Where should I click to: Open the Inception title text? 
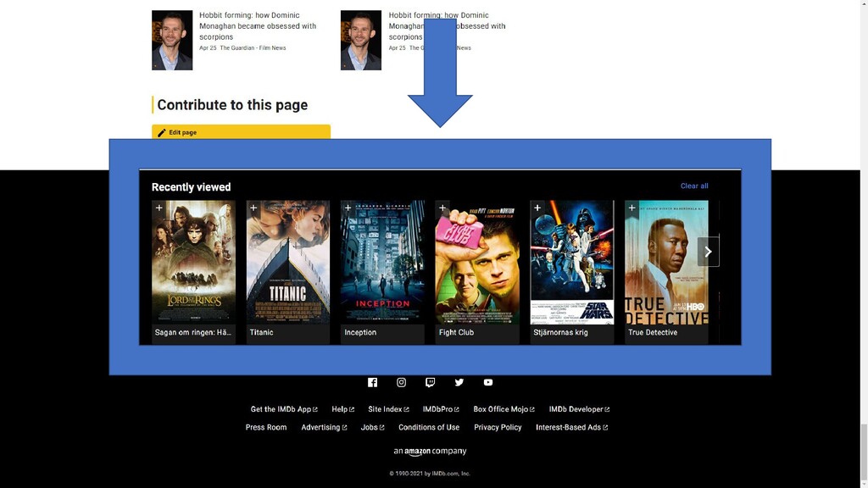(x=360, y=332)
